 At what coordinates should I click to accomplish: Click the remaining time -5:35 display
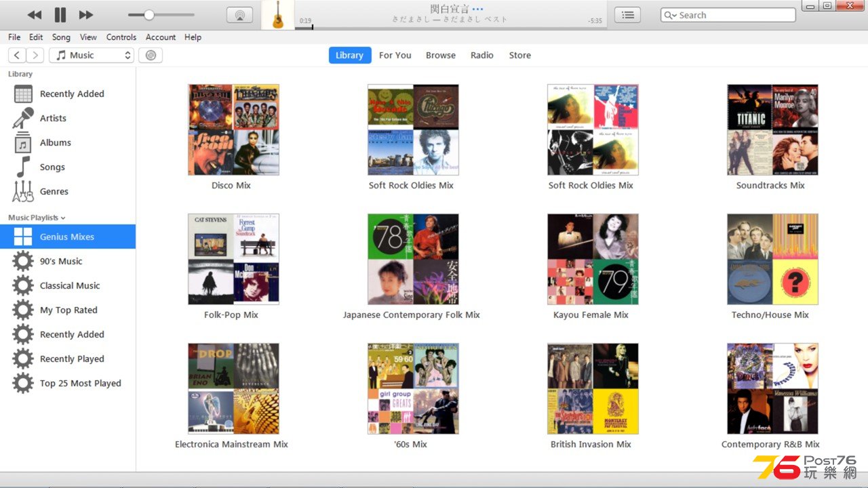point(595,21)
